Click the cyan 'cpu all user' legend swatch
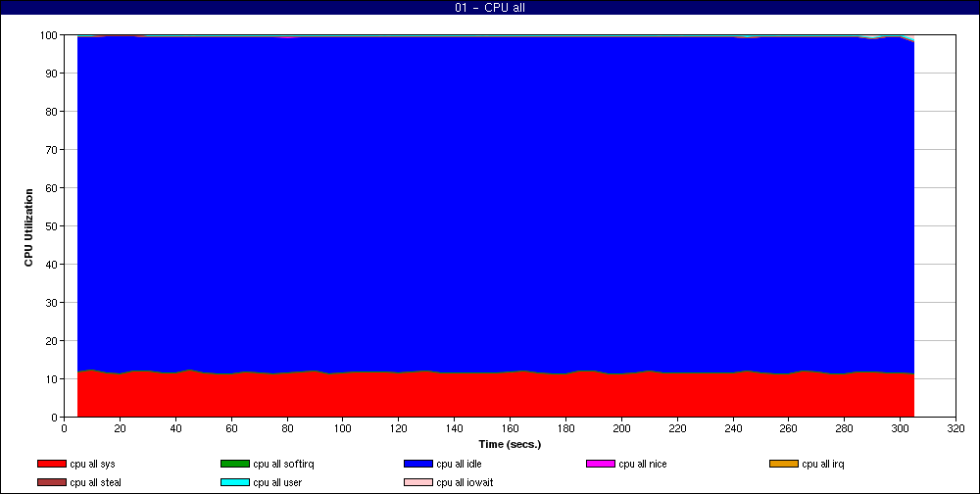980x494 pixels. tap(234, 482)
